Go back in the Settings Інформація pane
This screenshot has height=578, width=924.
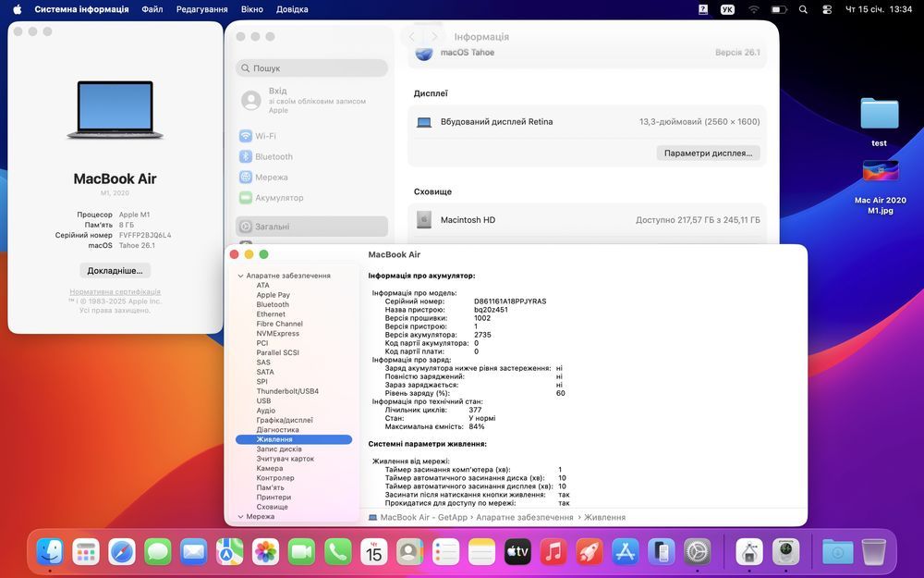click(x=412, y=37)
